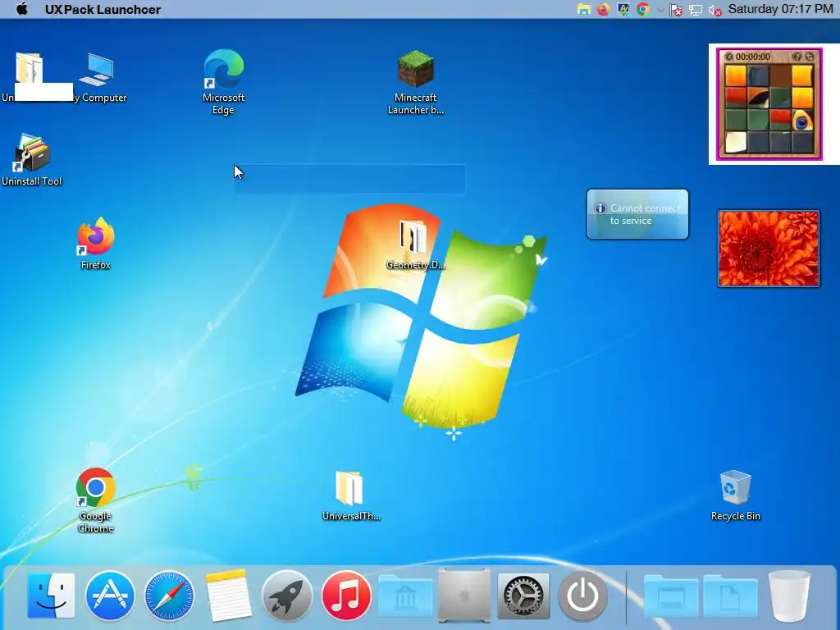The width and height of the screenshot is (840, 630).
Task: Open App Store from the dock
Action: pos(110,596)
